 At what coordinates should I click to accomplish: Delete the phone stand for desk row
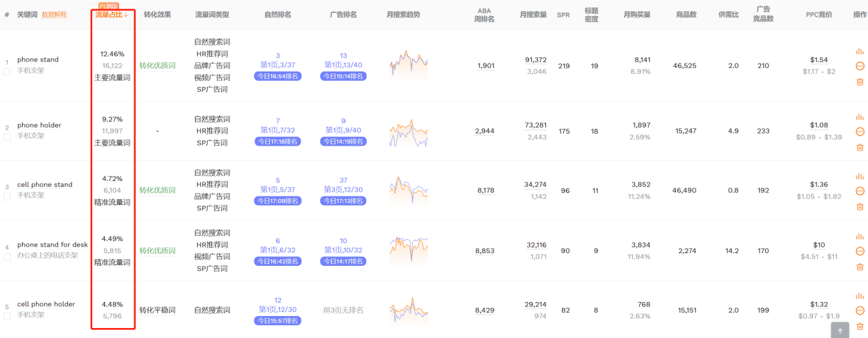pos(859,267)
